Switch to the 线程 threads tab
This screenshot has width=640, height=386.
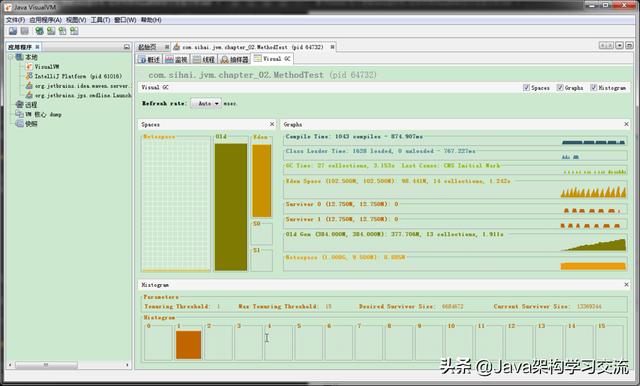tap(204, 60)
